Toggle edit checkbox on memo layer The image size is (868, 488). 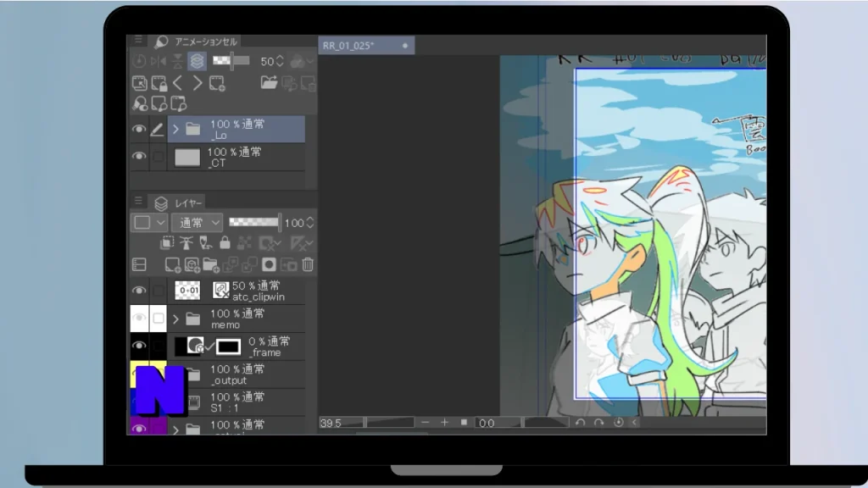(159, 319)
